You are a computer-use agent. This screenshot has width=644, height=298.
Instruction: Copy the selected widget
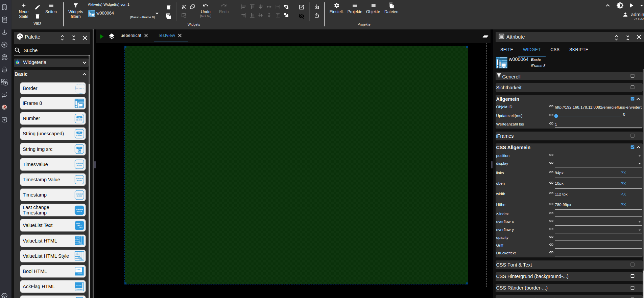point(192,7)
